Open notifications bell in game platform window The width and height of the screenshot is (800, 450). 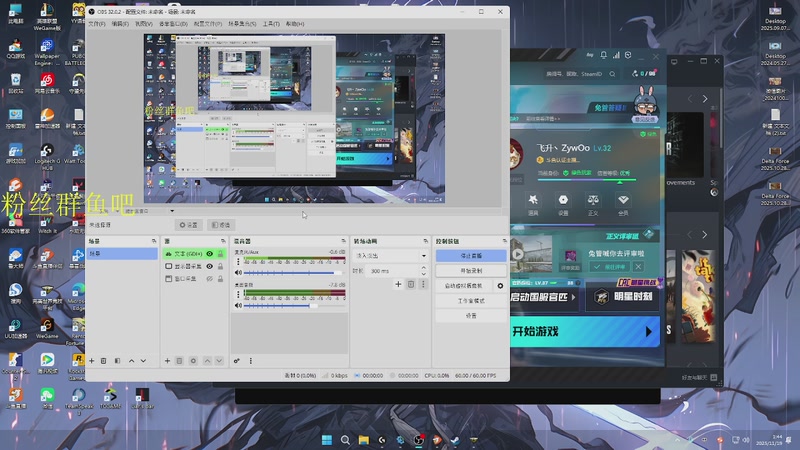pyautogui.click(x=604, y=55)
